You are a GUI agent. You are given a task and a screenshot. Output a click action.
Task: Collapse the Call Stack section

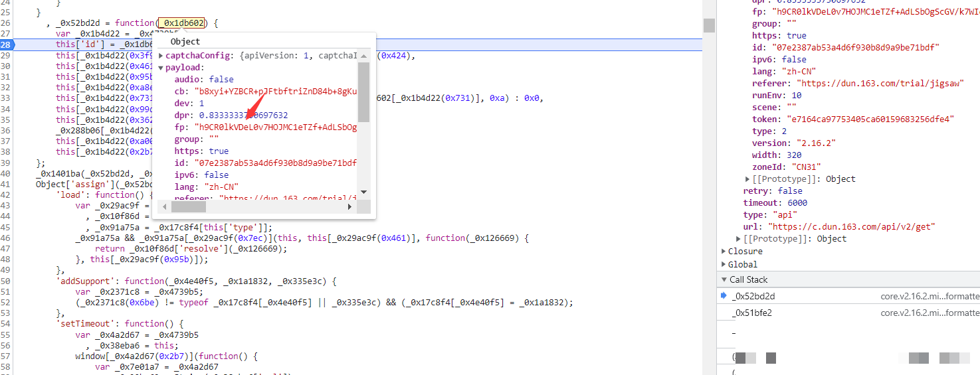724,280
